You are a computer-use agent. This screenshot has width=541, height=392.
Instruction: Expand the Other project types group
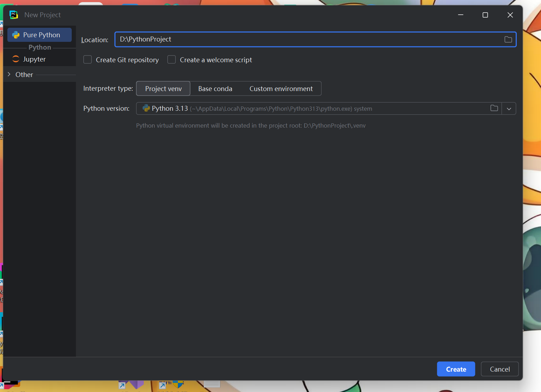(x=9, y=74)
